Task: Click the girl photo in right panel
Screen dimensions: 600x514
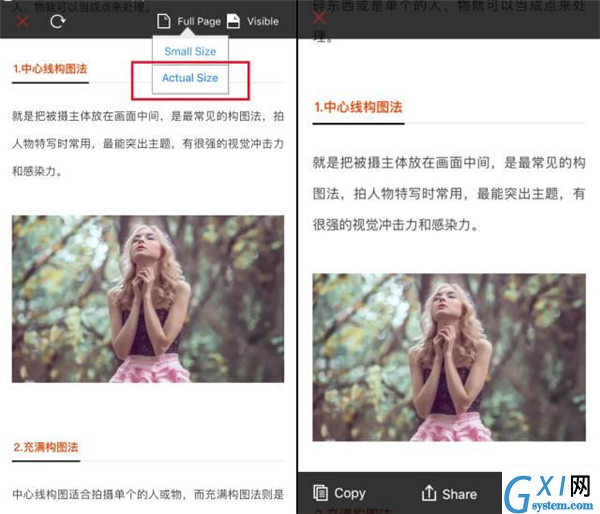Action: (449, 357)
